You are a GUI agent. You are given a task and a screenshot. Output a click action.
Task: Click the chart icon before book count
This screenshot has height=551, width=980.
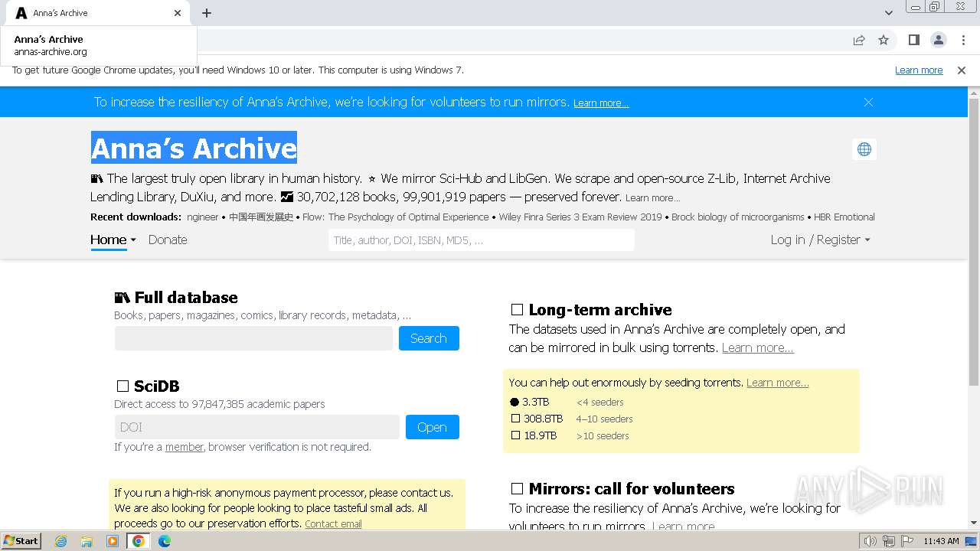click(x=287, y=197)
